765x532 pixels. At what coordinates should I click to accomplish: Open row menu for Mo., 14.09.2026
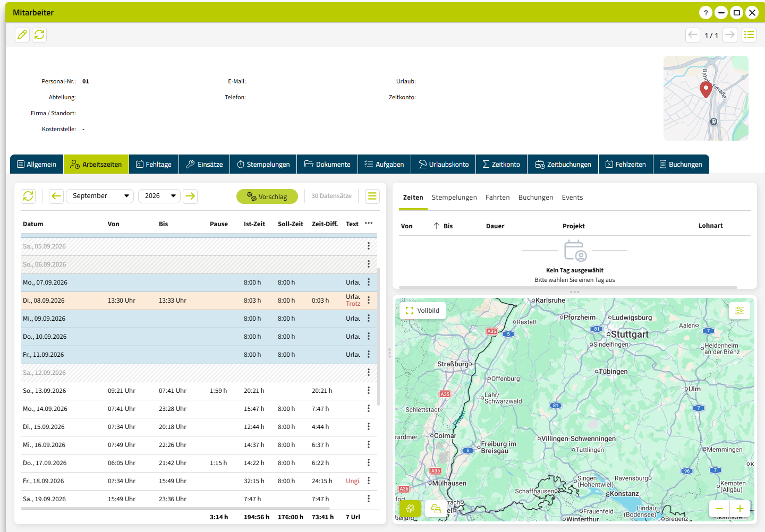(369, 409)
